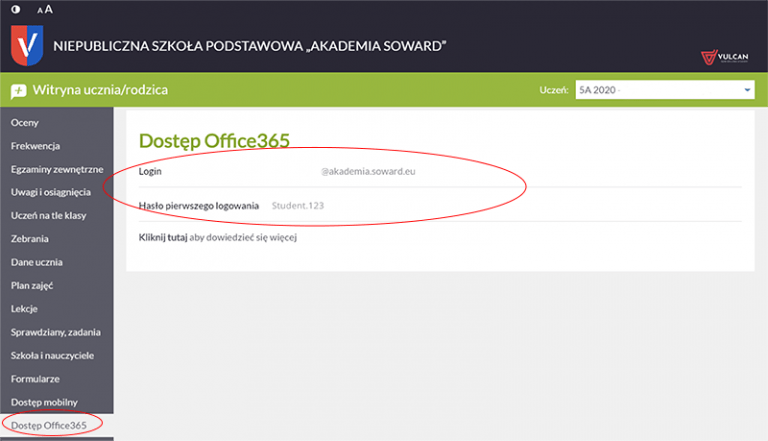This screenshot has height=441, width=768.
Task: Open Sprawdziany, zadania in the sidebar
Action: click(x=56, y=332)
